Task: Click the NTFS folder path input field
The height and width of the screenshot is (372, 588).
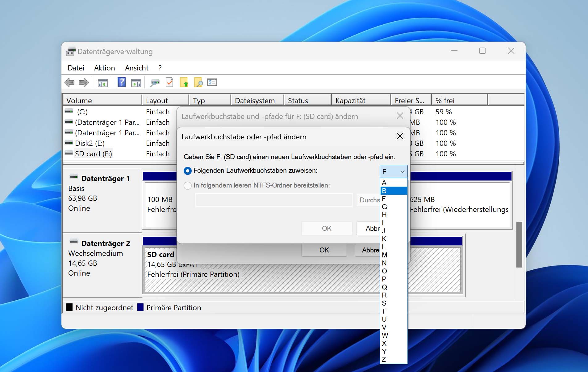Action: point(274,200)
